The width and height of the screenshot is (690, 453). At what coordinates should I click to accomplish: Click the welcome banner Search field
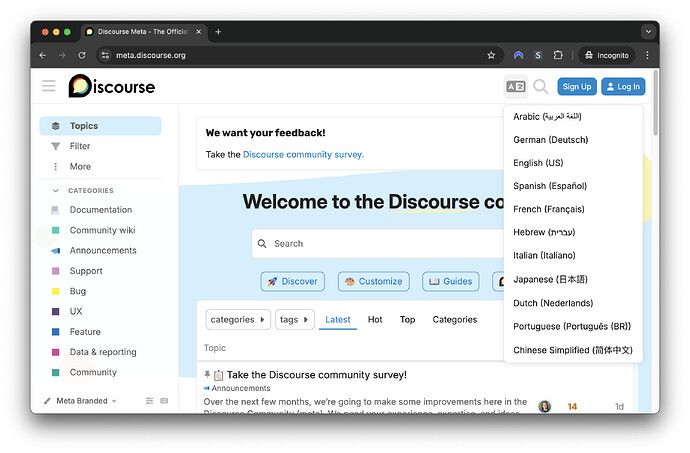click(x=378, y=243)
